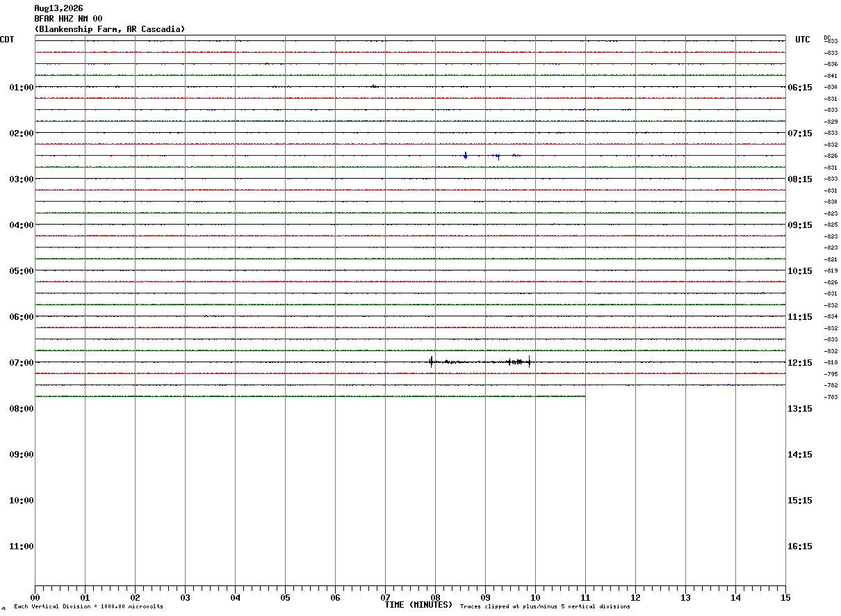Click the BFAR HHZ NM 00 station code

68,19
